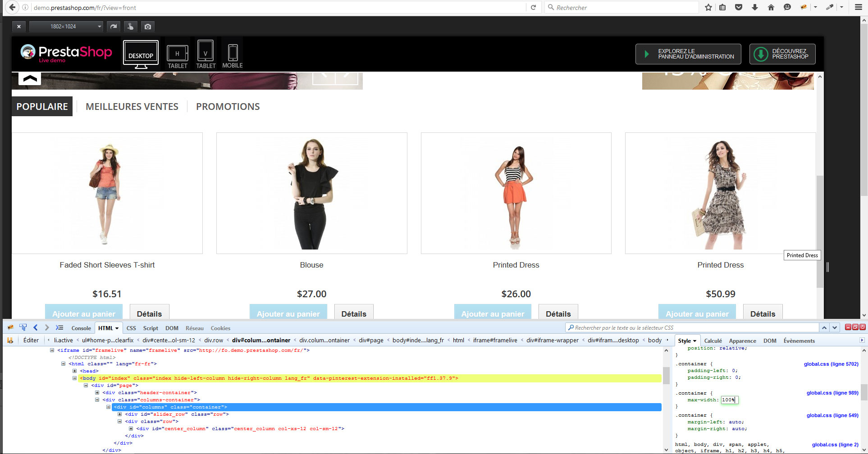Select Mobile preview mode

tap(233, 56)
